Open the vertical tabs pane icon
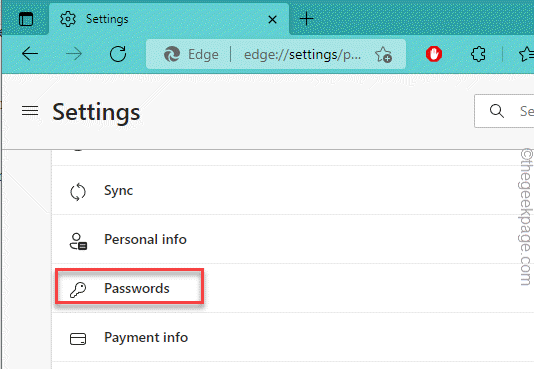This screenshot has width=534, height=369. click(x=26, y=19)
